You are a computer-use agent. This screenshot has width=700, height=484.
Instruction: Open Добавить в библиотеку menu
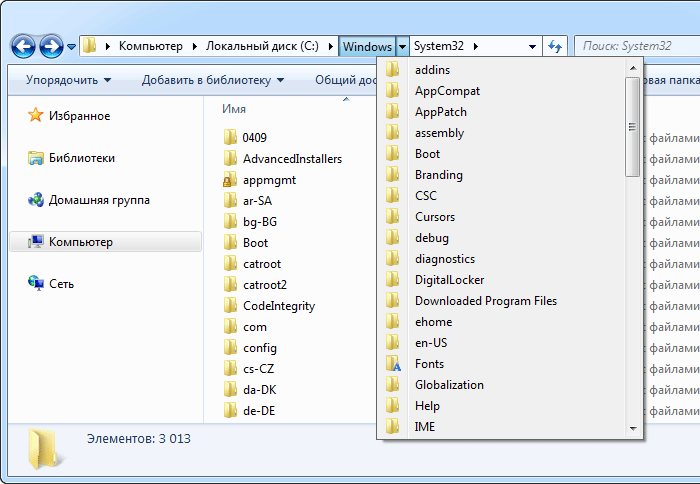click(x=213, y=80)
